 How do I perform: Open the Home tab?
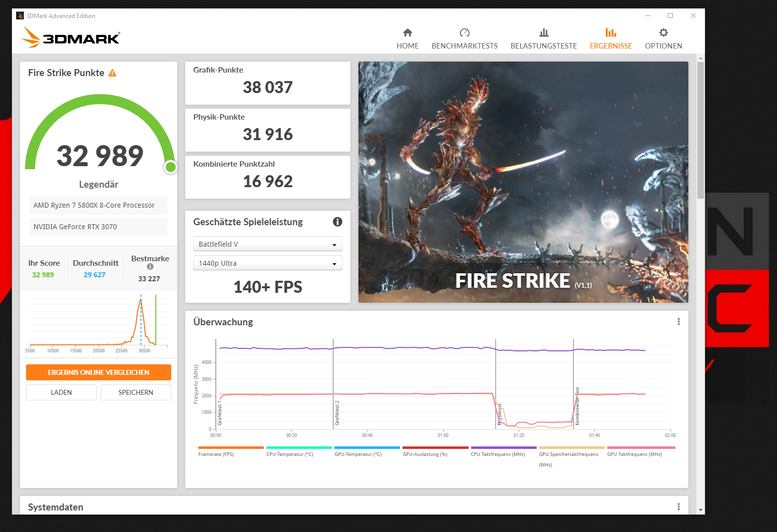[408, 39]
